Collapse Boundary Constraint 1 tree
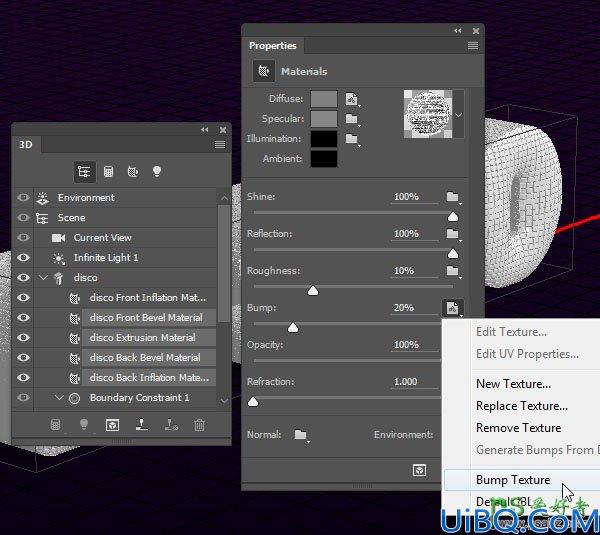Screen dimensions: 600x535 coord(59,398)
